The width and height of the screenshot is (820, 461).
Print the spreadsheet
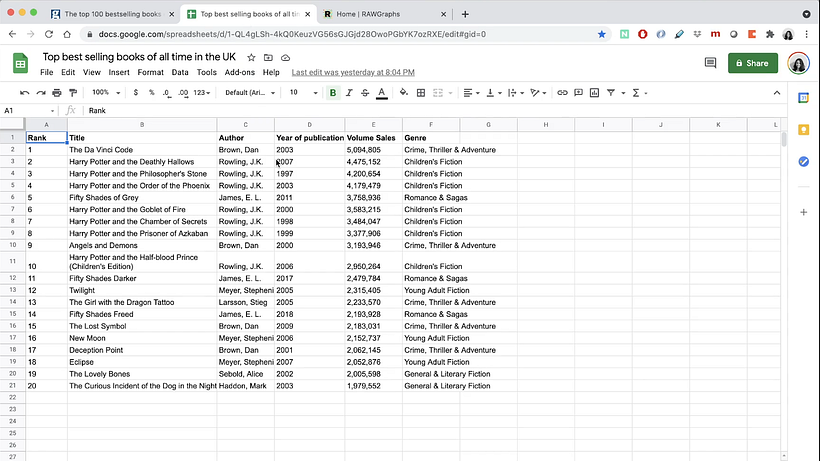click(56, 93)
